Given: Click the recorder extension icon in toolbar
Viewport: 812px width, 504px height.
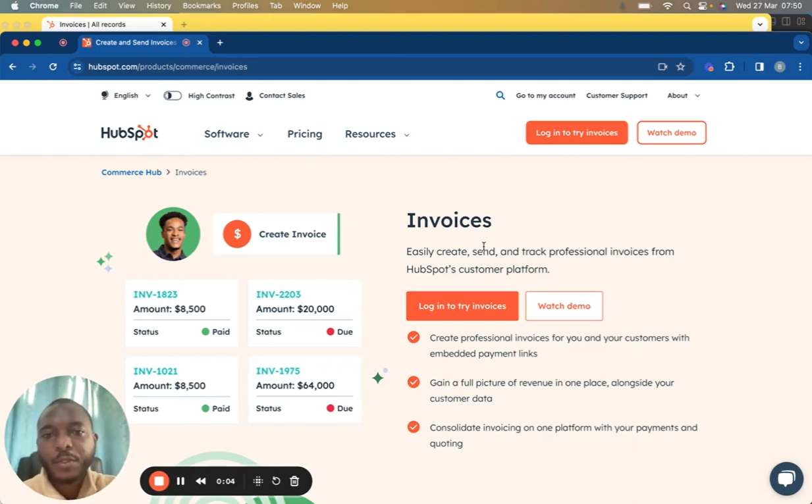Looking at the screenshot, I should pyautogui.click(x=709, y=66).
